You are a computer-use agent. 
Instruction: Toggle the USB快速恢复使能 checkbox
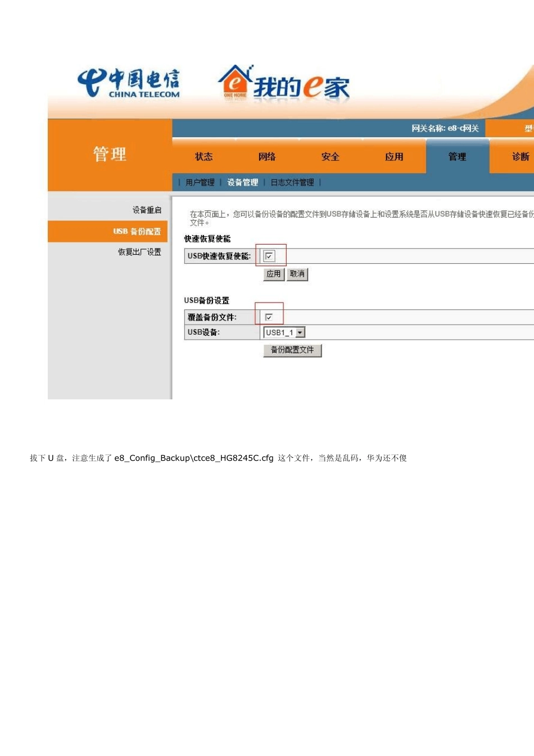[x=269, y=256]
